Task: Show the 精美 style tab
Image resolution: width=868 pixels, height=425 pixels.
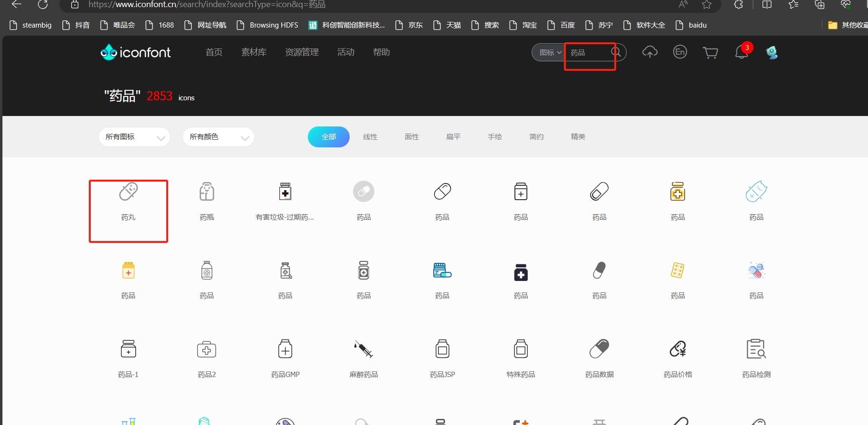Action: coord(578,137)
